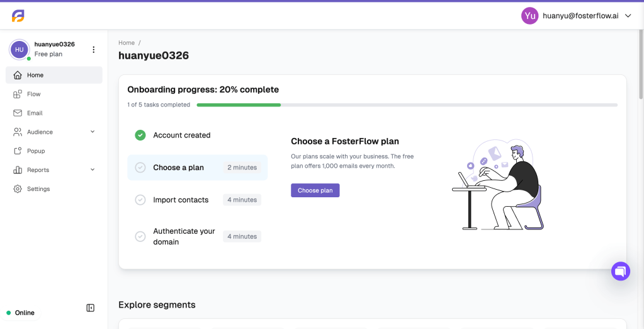Click the Online status indicator
Screen dimensions: 644x329
pos(21,313)
